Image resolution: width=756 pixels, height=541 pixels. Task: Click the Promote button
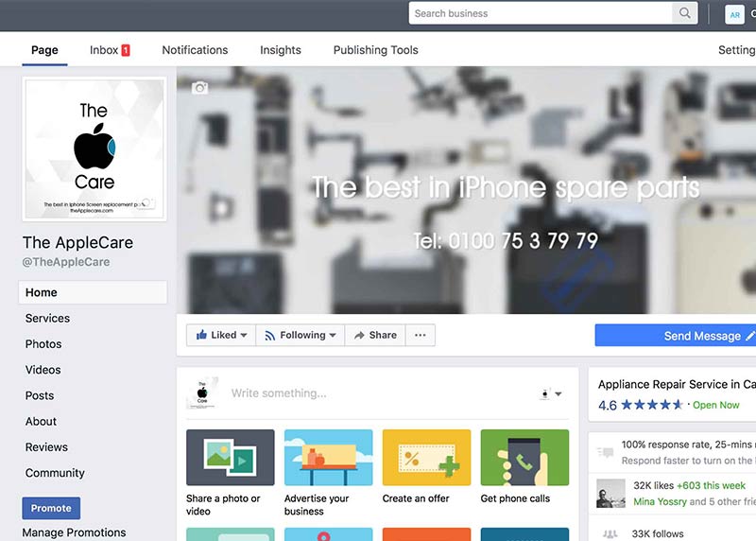pos(51,508)
